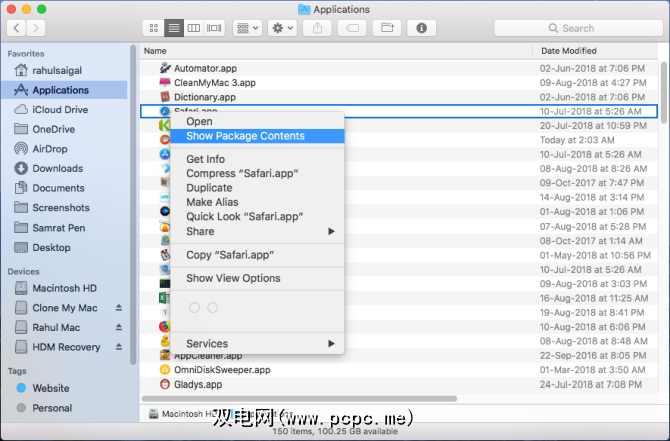The height and width of the screenshot is (441, 670).
Task: Choose Open in context menu
Action: point(257,121)
